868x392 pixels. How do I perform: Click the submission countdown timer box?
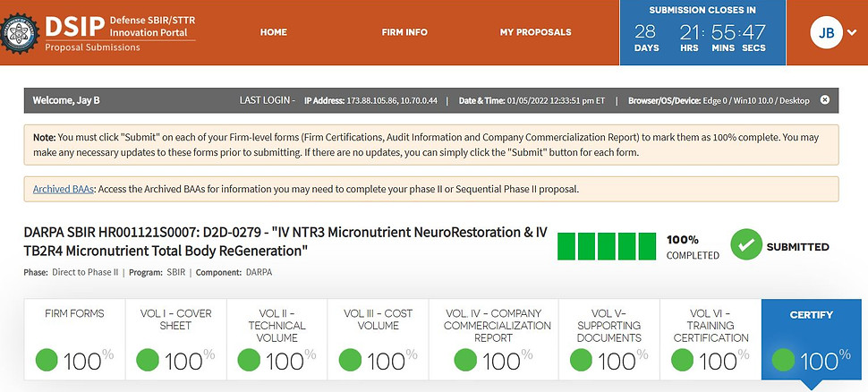[702, 32]
